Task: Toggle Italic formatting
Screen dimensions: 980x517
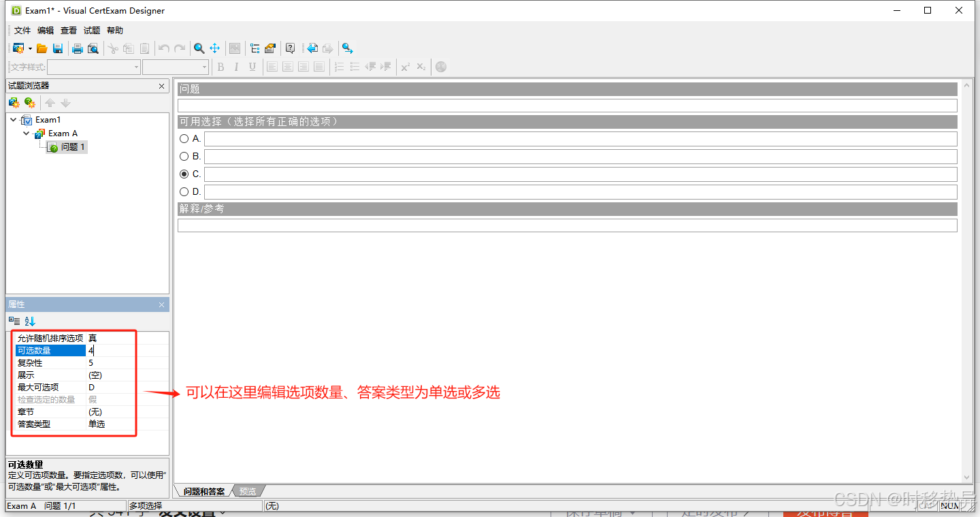Action: 236,67
